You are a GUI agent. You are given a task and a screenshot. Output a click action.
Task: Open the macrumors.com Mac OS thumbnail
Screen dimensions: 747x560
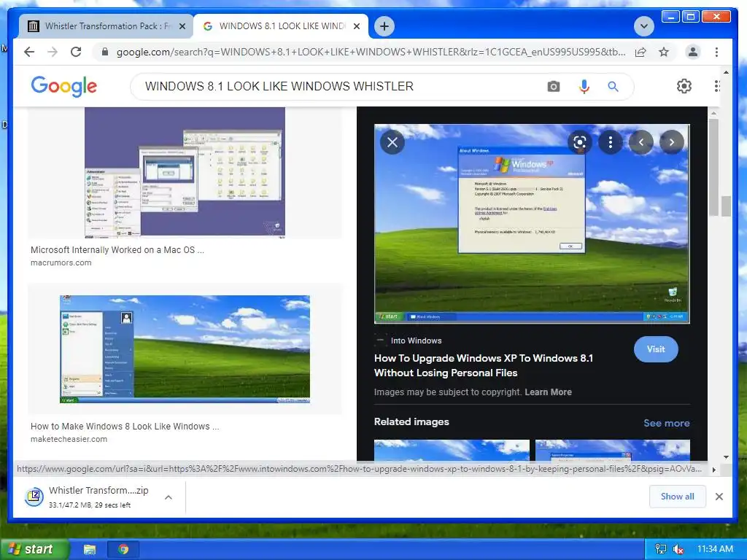coord(185,172)
